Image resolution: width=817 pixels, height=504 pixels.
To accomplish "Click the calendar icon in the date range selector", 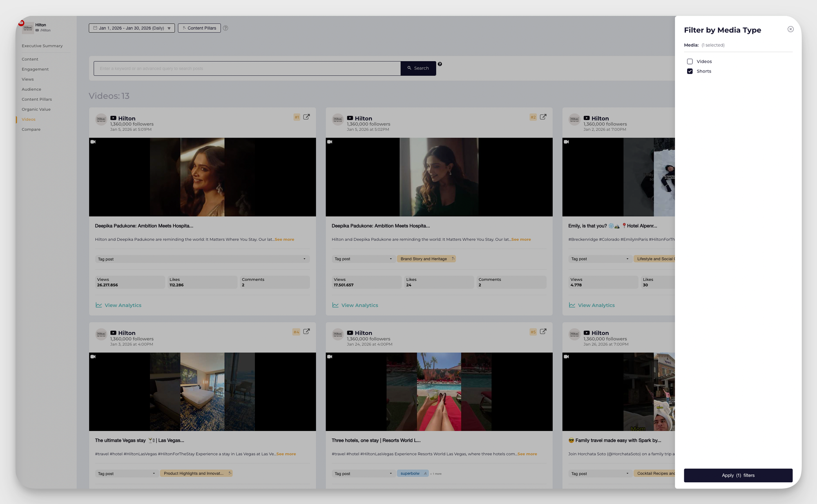I will pyautogui.click(x=96, y=28).
